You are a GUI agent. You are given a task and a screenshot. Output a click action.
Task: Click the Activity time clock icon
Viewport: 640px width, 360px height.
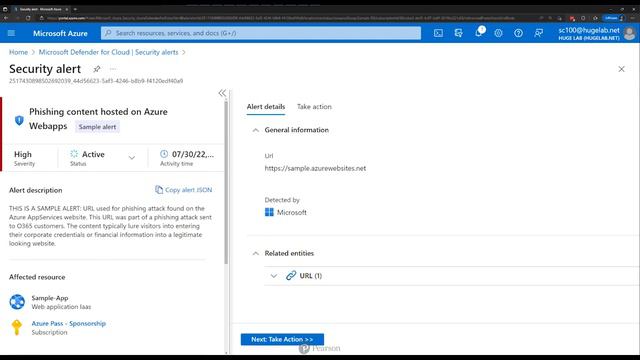(164, 154)
